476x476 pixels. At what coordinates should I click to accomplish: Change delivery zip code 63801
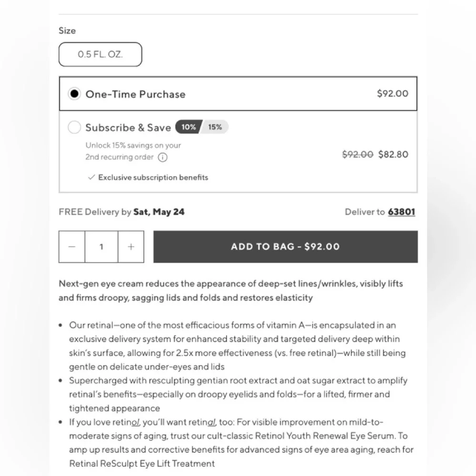(401, 212)
